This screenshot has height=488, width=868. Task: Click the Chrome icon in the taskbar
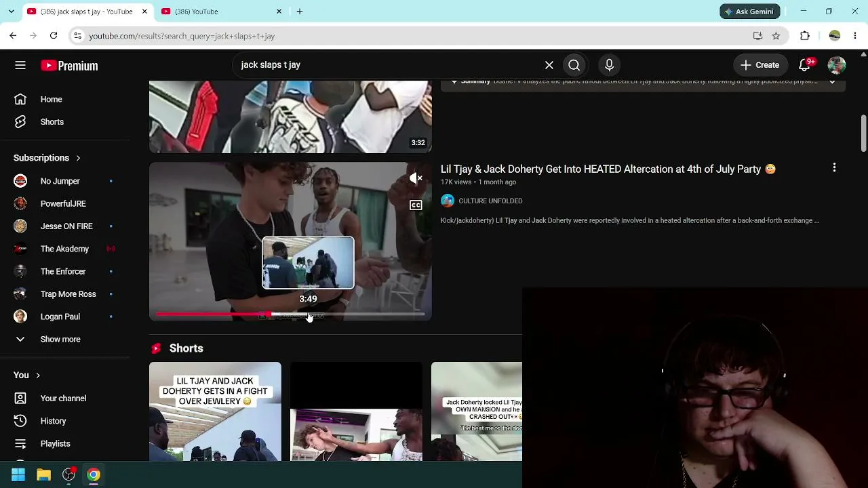click(x=94, y=474)
